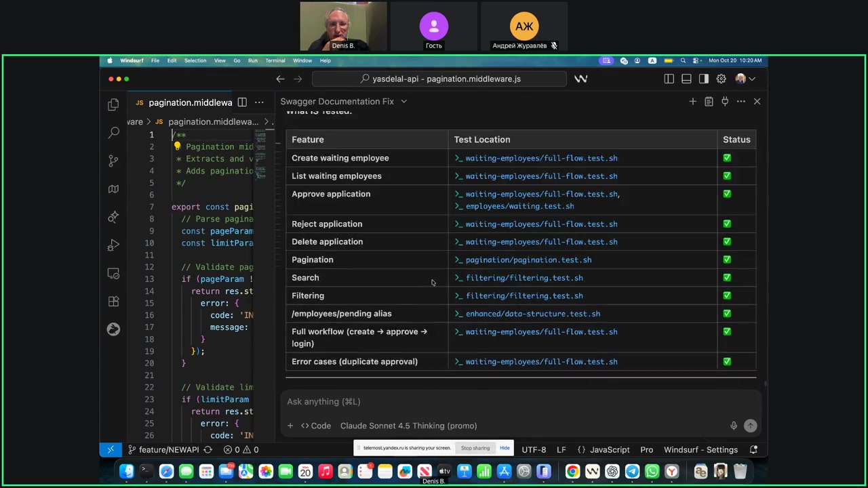Open Claude Sonnet 4.5 Thinking model selector
Image resolution: width=868 pixels, height=488 pixels.
[x=408, y=426]
